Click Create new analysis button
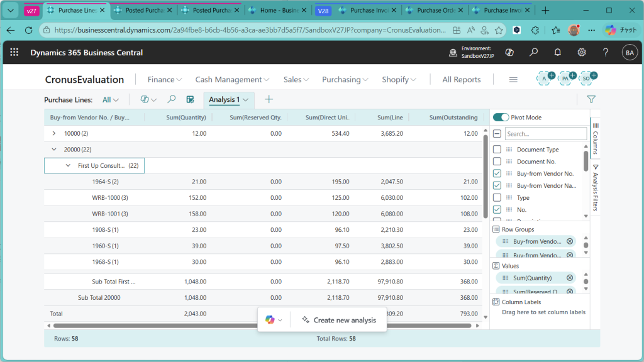The image size is (644, 362). [338, 320]
